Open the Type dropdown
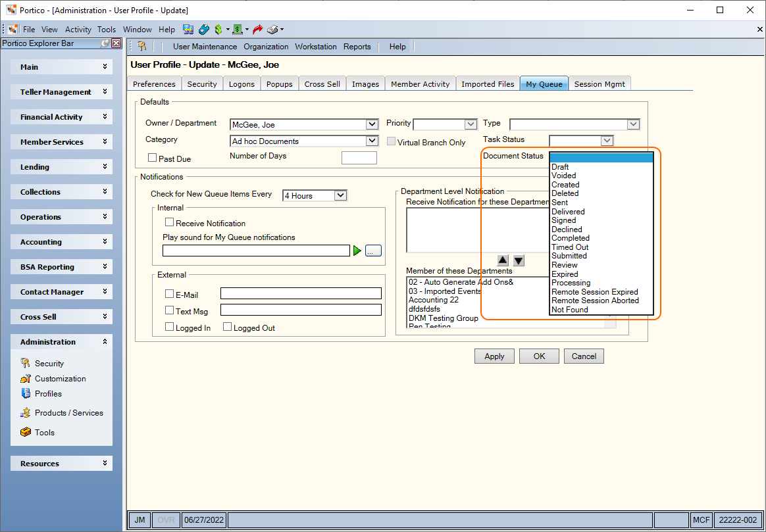This screenshot has height=532, width=766. [x=633, y=124]
